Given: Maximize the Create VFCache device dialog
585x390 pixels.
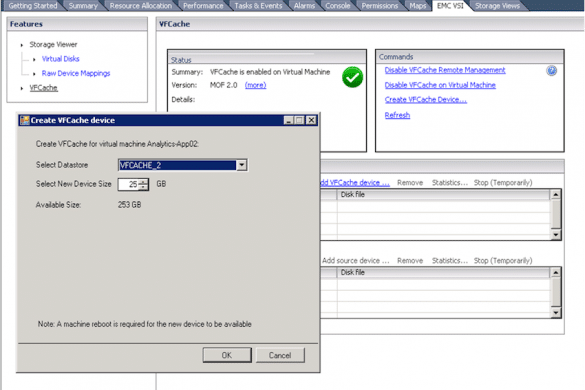Looking at the screenshot, I should pyautogui.click(x=299, y=120).
